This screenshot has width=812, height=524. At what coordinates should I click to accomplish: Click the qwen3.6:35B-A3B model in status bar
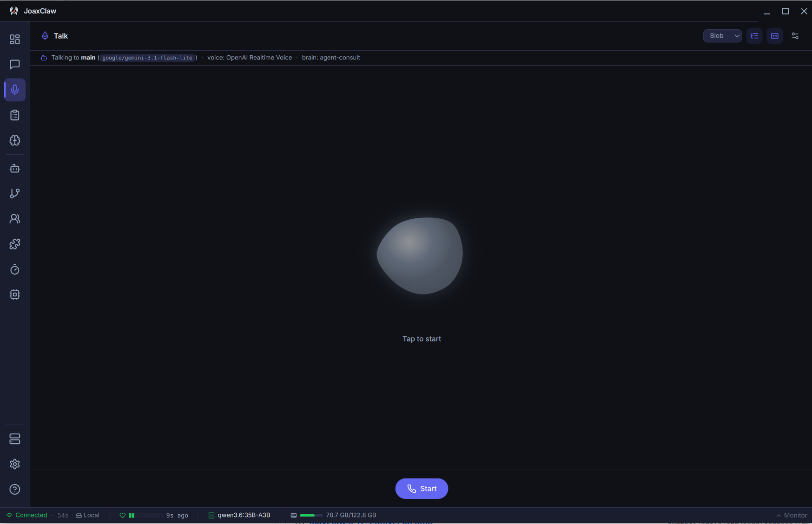(x=239, y=515)
